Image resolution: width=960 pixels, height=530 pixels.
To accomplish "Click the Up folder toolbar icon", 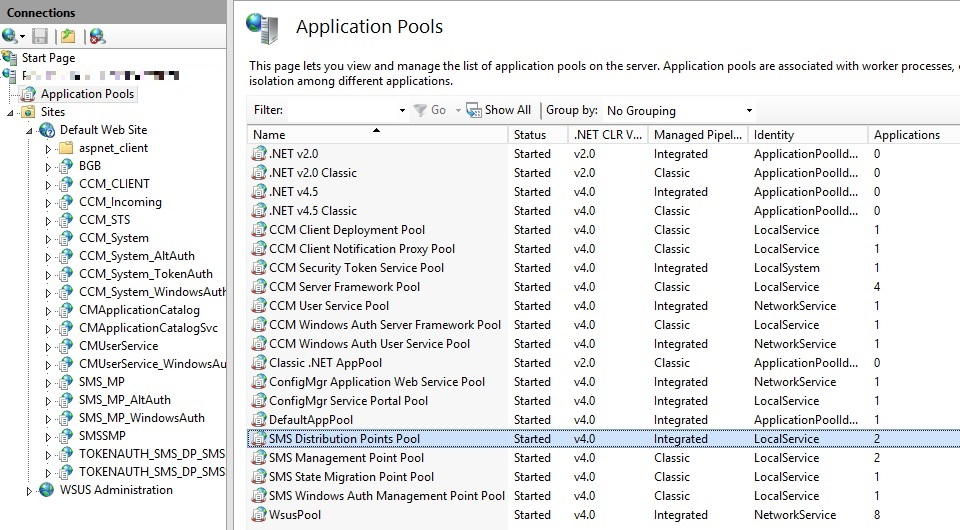I will 68,36.
